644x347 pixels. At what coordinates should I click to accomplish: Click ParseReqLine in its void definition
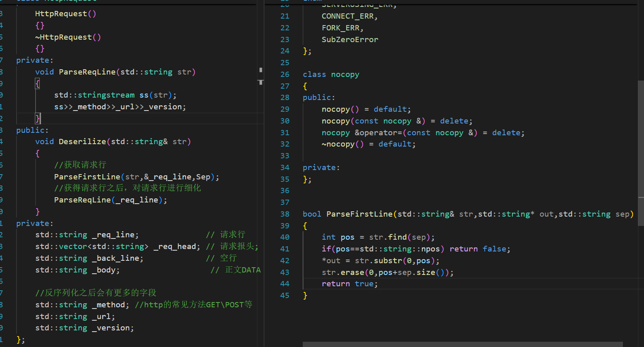87,72
